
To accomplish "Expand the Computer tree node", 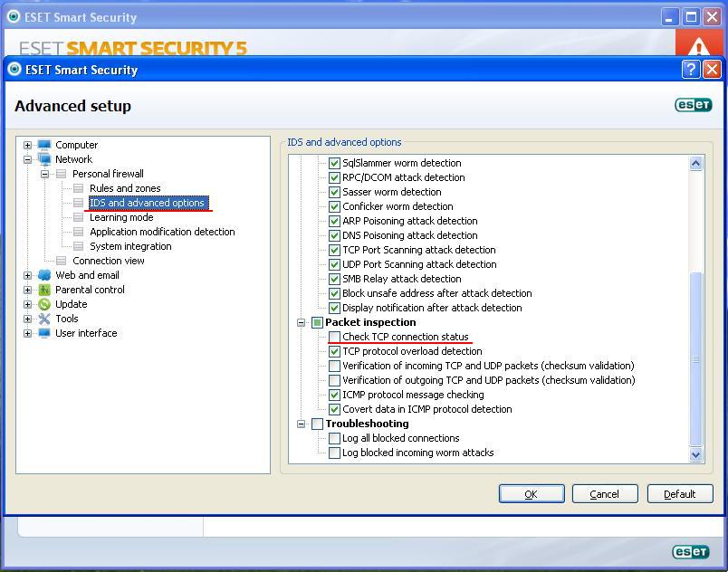I will click(27, 145).
